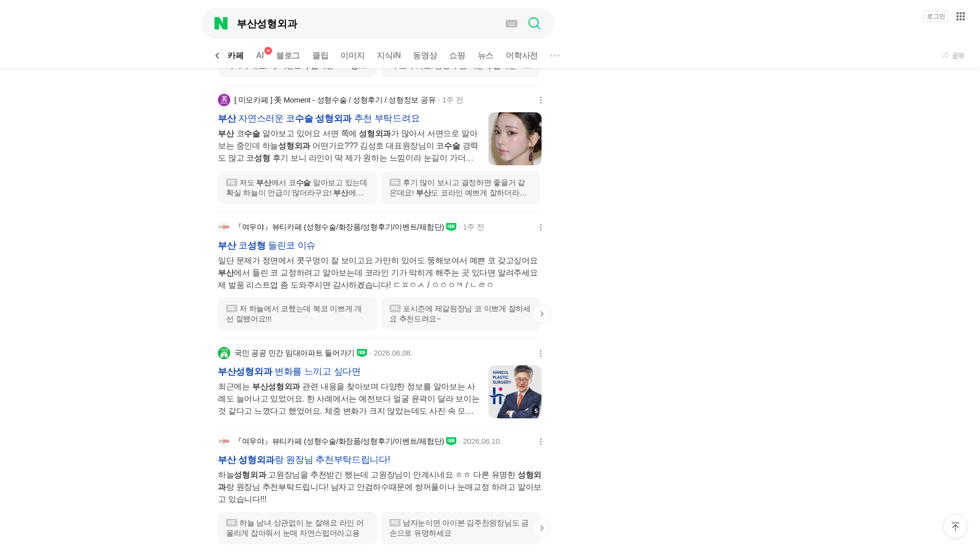
Task: Click the 공유 share button
Action: pos(953,56)
